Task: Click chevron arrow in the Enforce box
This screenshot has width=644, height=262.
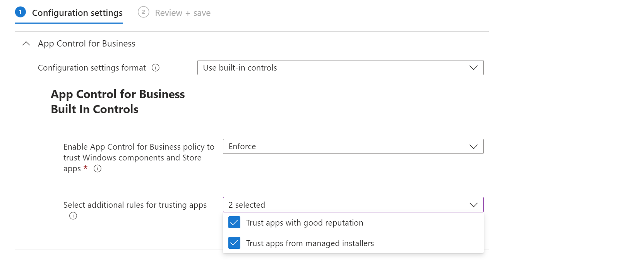Action: click(473, 147)
